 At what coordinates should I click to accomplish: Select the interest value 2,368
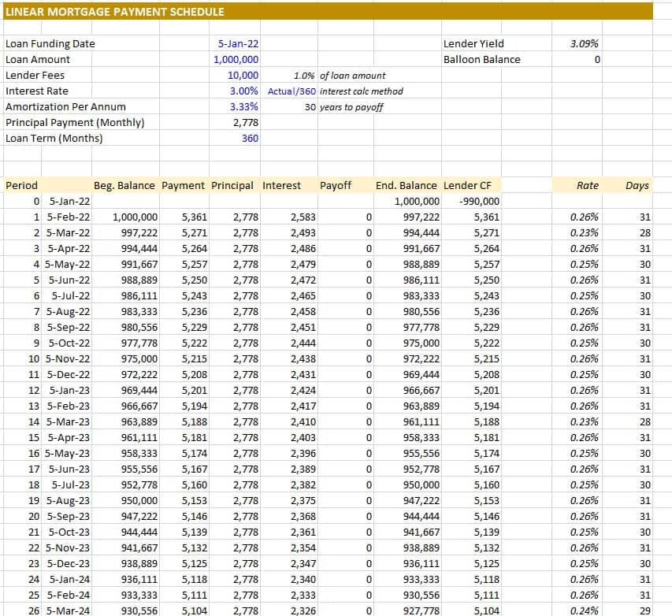point(303,517)
